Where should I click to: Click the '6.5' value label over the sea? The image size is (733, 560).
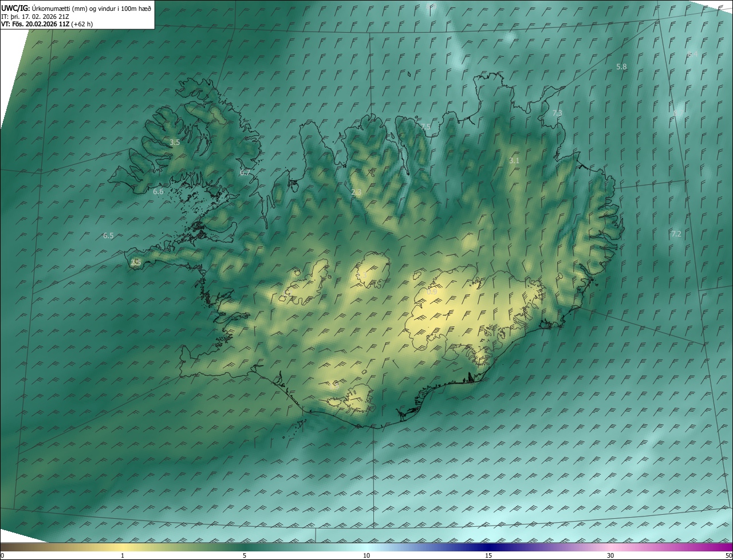(108, 235)
